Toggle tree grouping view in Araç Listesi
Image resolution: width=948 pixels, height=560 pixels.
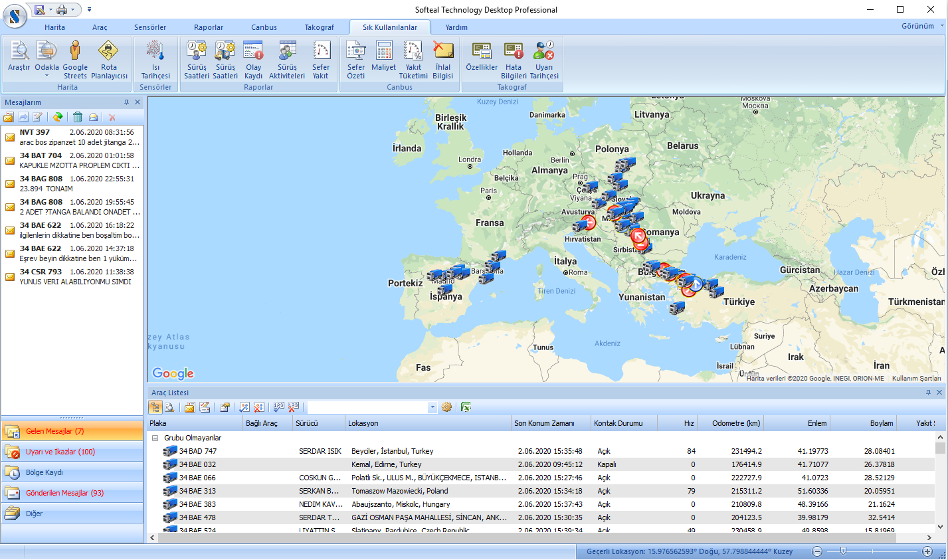point(155,407)
